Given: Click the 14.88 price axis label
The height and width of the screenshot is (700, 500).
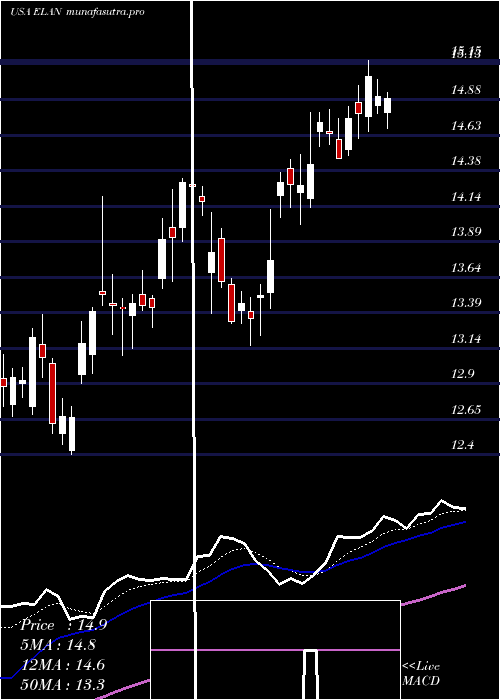Looking at the screenshot, I should coord(466,90).
